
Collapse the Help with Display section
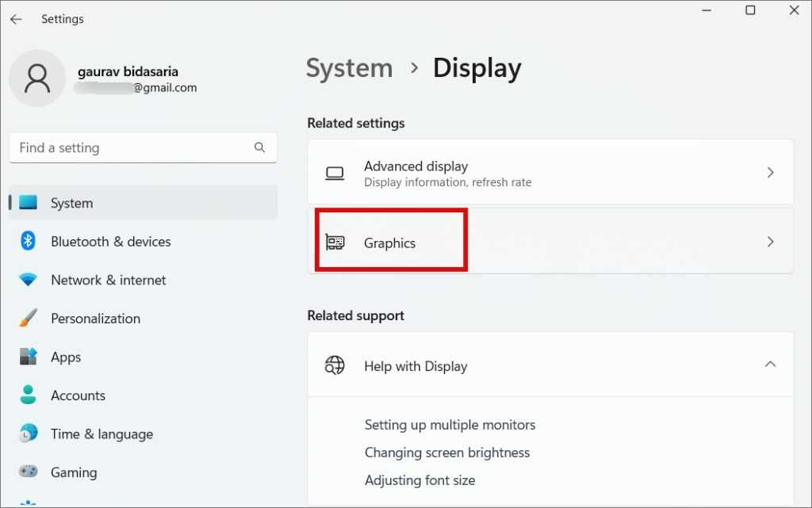pos(770,365)
